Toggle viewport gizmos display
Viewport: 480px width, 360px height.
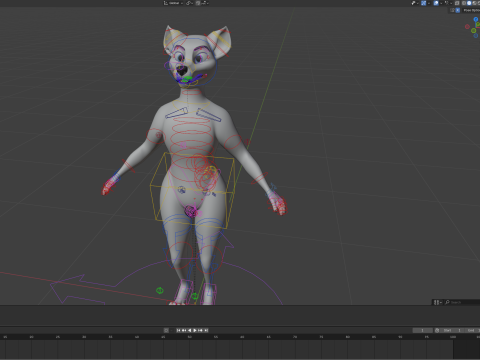[x=423, y=3]
